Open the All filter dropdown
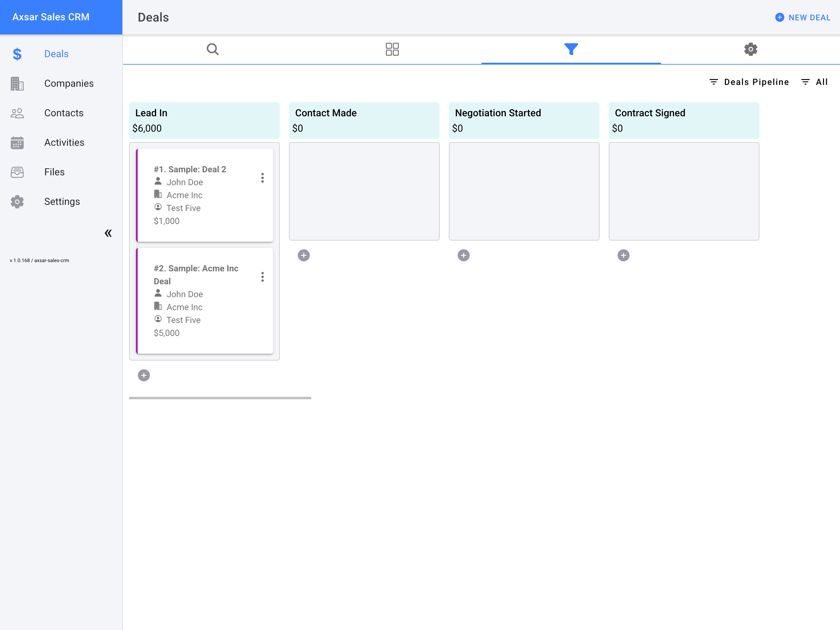The image size is (840, 630). tap(814, 82)
